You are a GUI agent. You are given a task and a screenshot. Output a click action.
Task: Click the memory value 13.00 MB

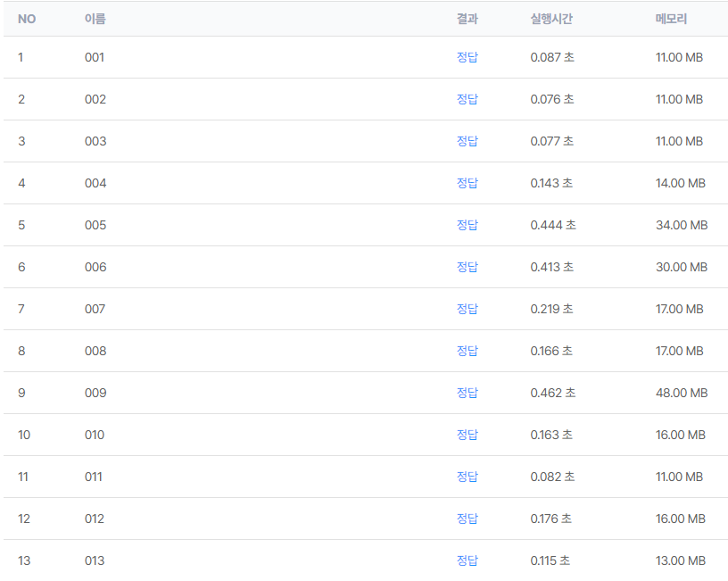coord(680,560)
